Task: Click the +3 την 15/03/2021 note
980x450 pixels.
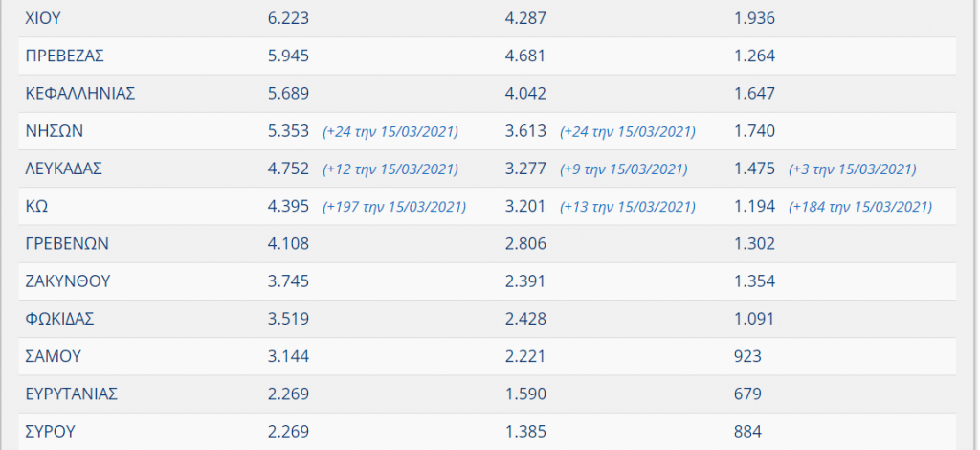Action: tap(853, 169)
